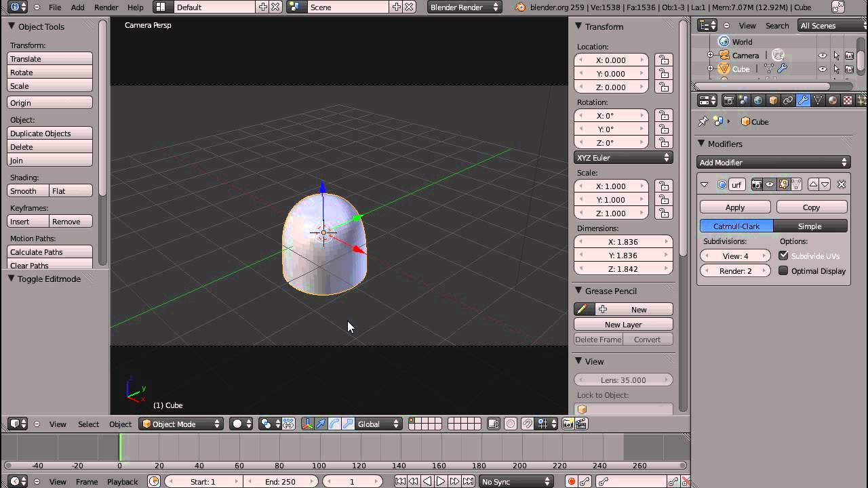Collapse the Transform panel

coord(578,26)
